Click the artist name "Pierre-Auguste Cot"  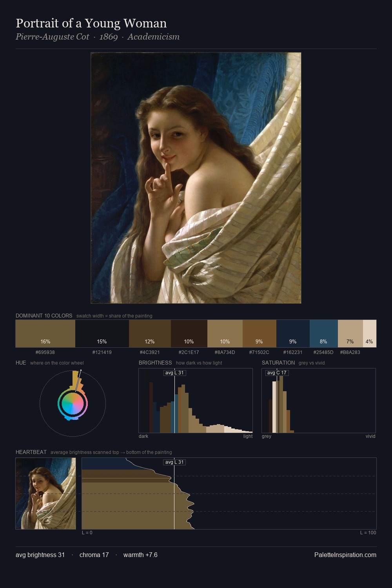[53, 37]
